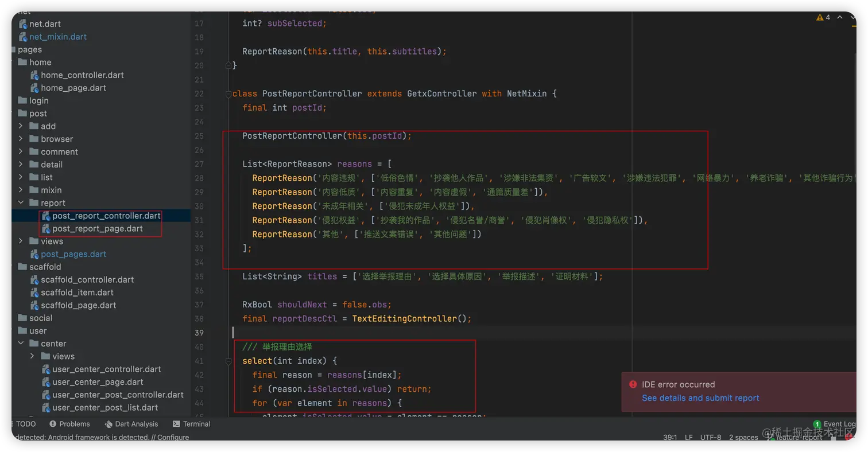Change LF line separator in status bar
This screenshot has height=452, width=868.
(x=688, y=437)
